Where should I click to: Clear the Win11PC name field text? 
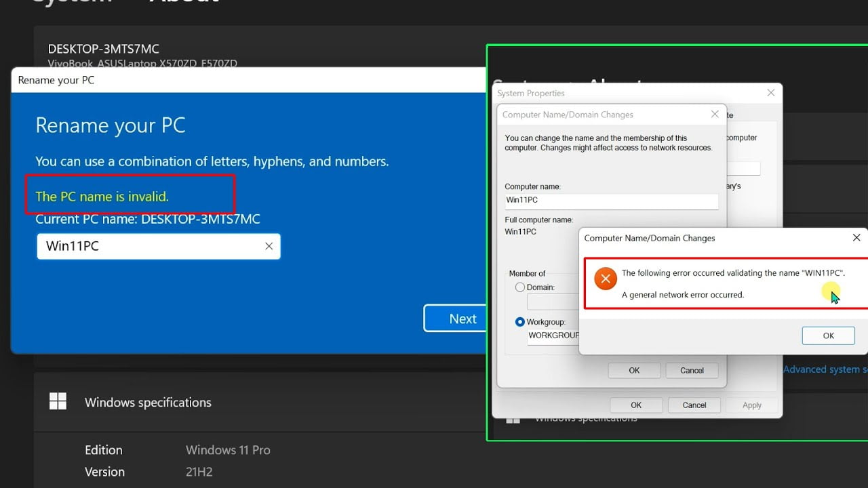(269, 247)
